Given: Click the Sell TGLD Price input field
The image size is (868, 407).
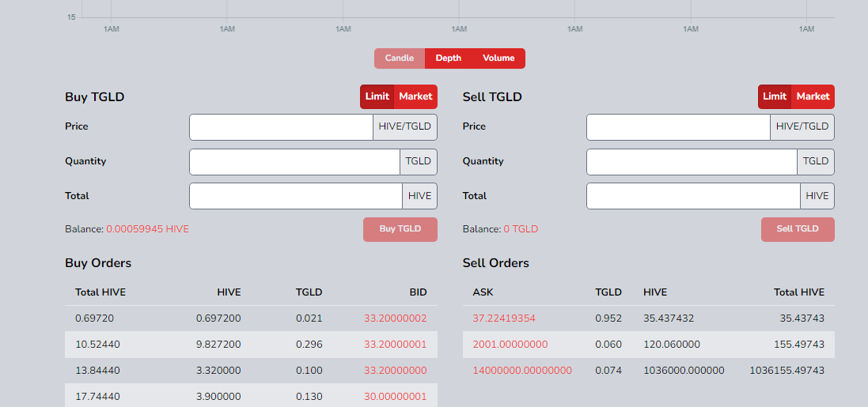Looking at the screenshot, I should click(678, 127).
